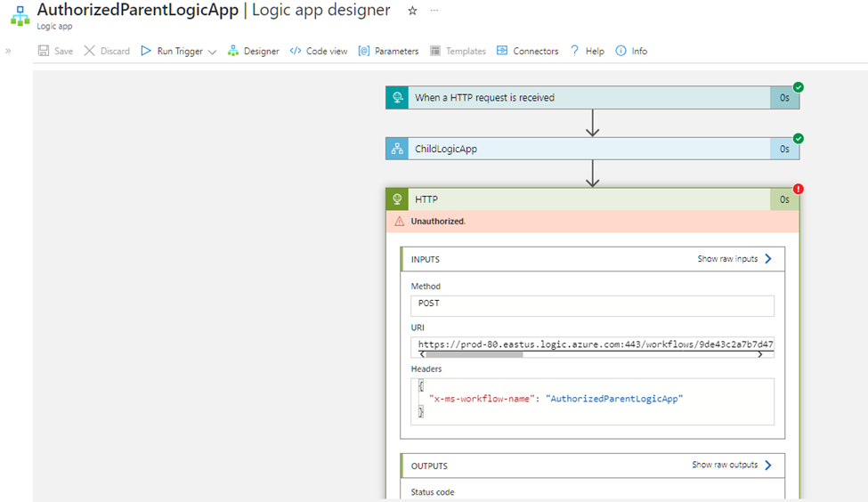Collapse the HTTP action header
The image size is (868, 502).
point(592,199)
